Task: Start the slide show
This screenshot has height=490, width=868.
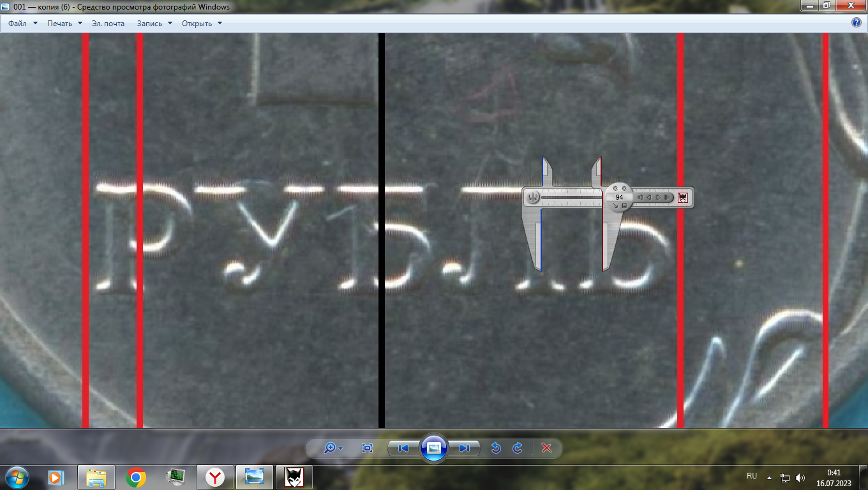Action: 434,448
